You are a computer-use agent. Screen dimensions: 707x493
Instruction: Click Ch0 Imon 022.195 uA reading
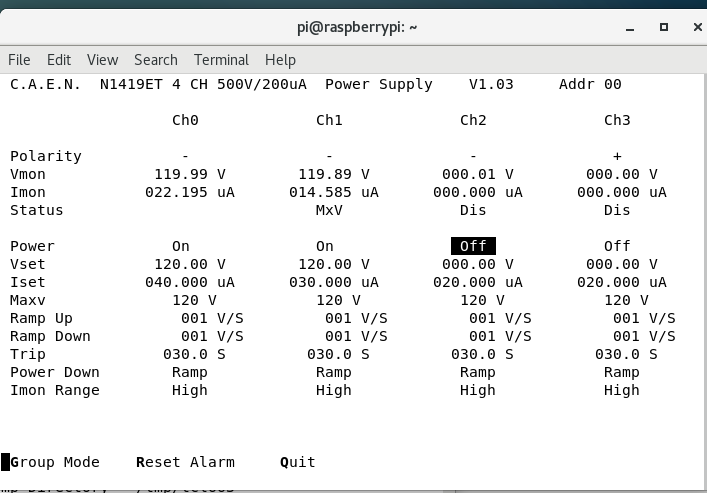[x=189, y=192]
